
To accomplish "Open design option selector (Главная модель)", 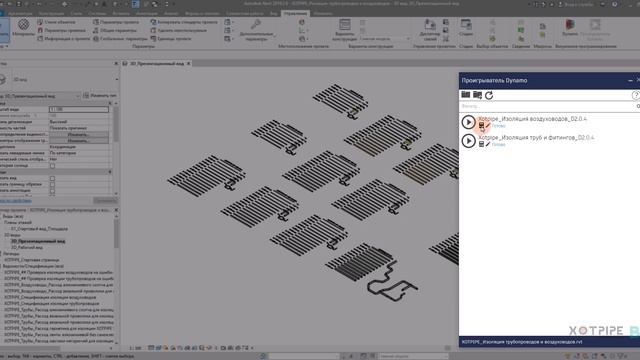I will (x=385, y=38).
